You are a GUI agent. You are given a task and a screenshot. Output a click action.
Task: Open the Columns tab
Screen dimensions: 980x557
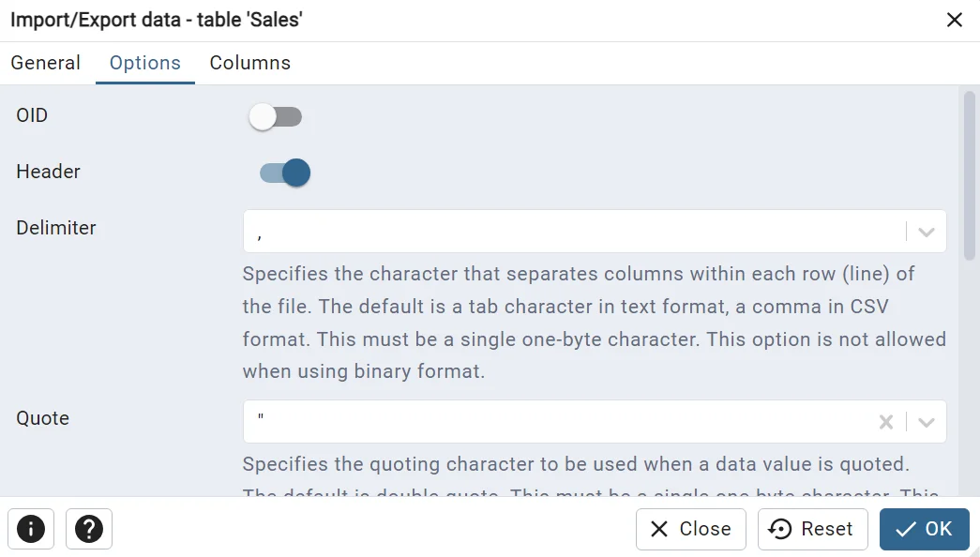tap(250, 63)
